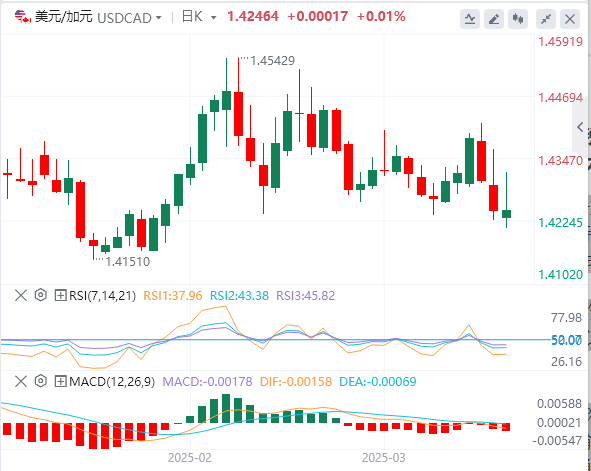This screenshot has height=471, width=591.
Task: Click the 1.41020 price axis label
Action: 560,275
